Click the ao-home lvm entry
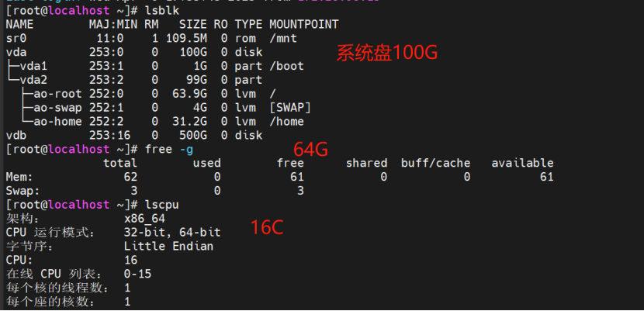Screen dimensions: 644x311 pyautogui.click(x=57, y=122)
